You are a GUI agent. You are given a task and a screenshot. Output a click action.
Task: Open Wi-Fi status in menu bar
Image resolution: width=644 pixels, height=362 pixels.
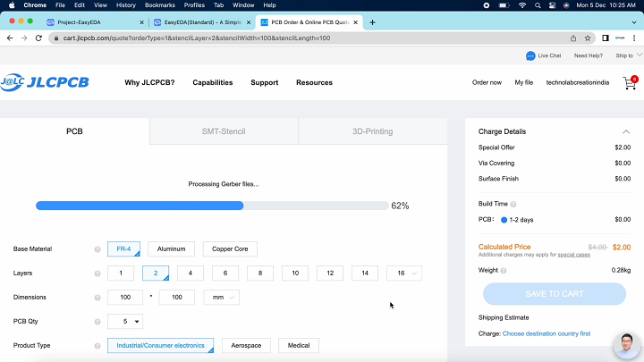pyautogui.click(x=522, y=5)
